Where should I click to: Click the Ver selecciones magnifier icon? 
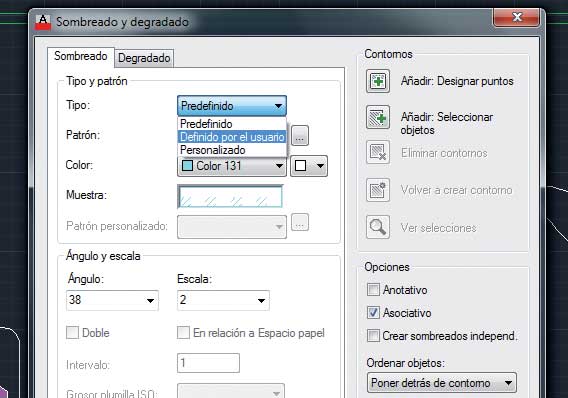pos(378,227)
